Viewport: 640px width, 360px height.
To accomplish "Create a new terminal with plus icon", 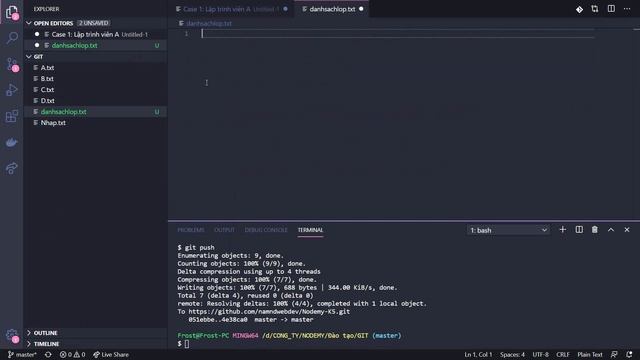I will coord(562,230).
